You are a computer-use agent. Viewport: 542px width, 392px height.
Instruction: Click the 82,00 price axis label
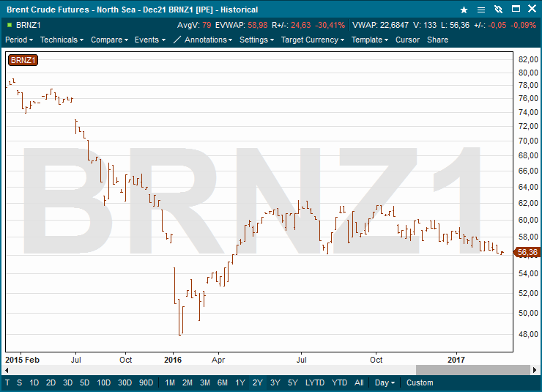[x=528, y=59]
